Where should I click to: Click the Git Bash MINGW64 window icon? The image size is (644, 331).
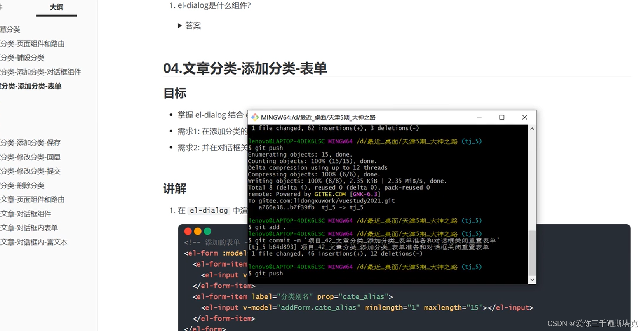[x=255, y=117]
